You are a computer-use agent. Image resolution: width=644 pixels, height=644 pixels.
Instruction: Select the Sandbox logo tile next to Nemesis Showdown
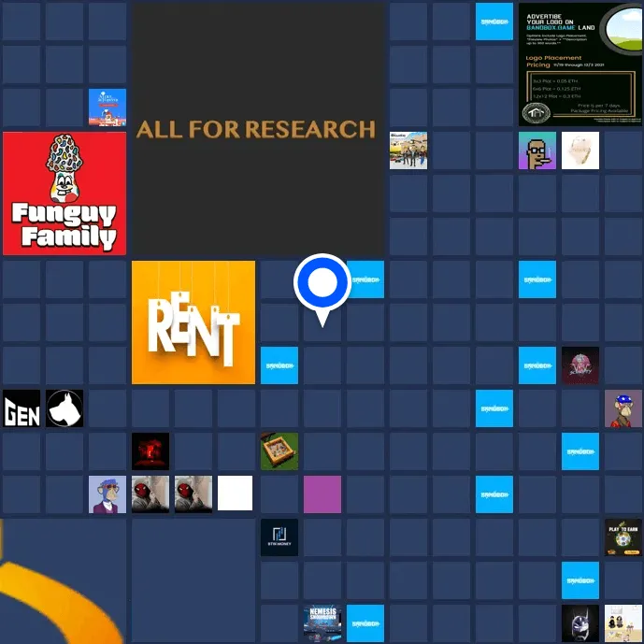[365, 623]
